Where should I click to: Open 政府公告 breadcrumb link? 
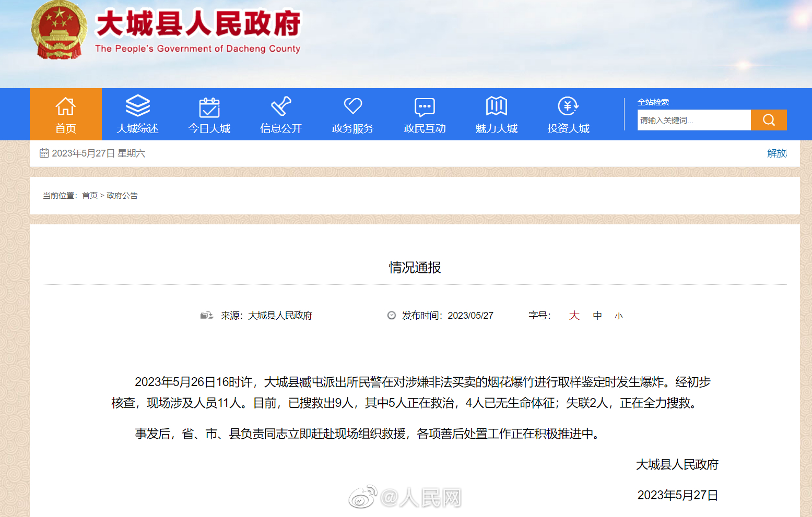122,196
